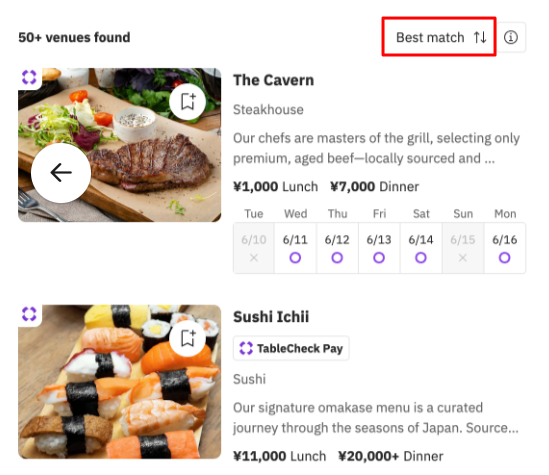Click The Cavern description text
549x475 pixels.
point(376,148)
